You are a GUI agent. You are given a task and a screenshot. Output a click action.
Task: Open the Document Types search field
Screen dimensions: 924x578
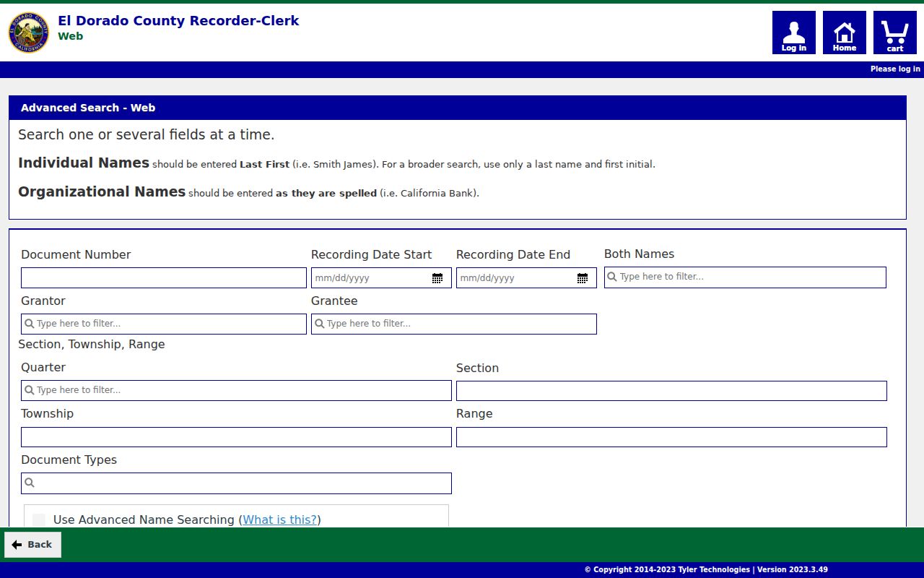pos(236,483)
